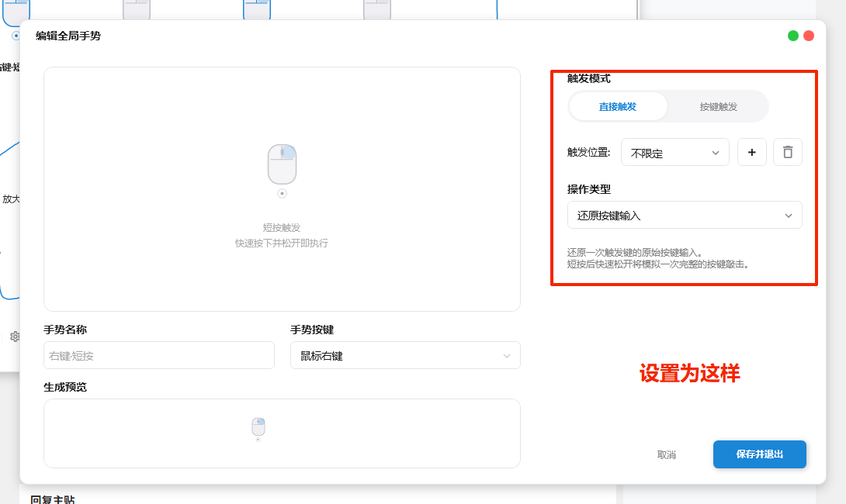846x504 pixels.
Task: Click the 快速按下并松开即执行 description text
Action: pos(282,243)
